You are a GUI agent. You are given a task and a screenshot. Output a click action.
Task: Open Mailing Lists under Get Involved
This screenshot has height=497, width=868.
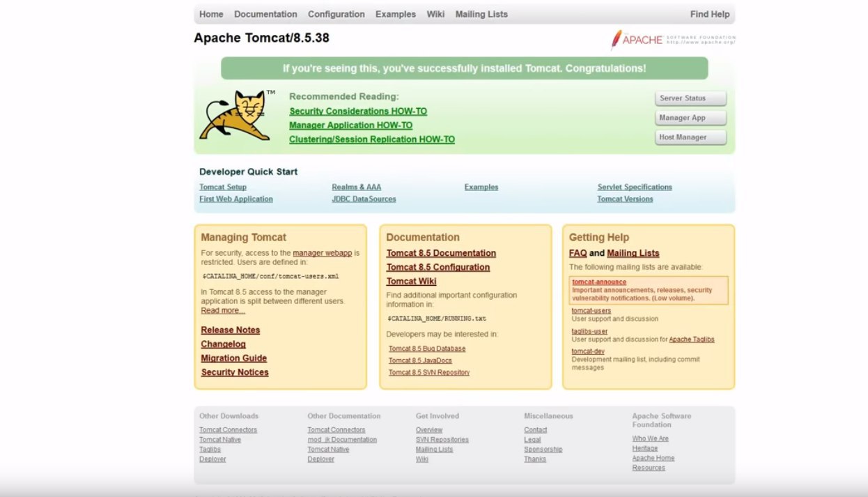pyautogui.click(x=434, y=450)
